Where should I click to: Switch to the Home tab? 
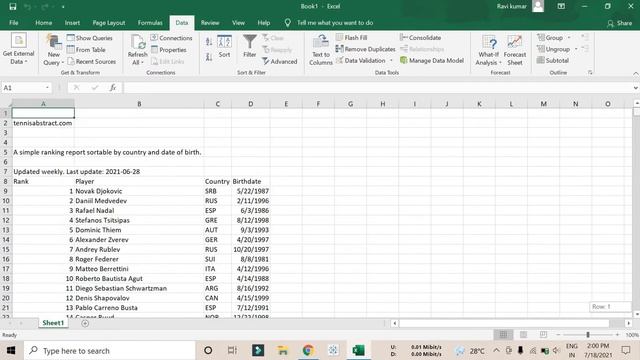pos(43,23)
